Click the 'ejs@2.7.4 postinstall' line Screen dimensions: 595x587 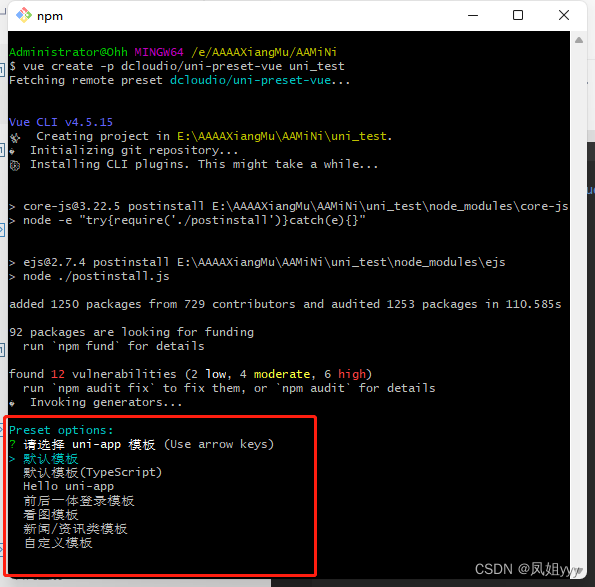[x=257, y=262]
